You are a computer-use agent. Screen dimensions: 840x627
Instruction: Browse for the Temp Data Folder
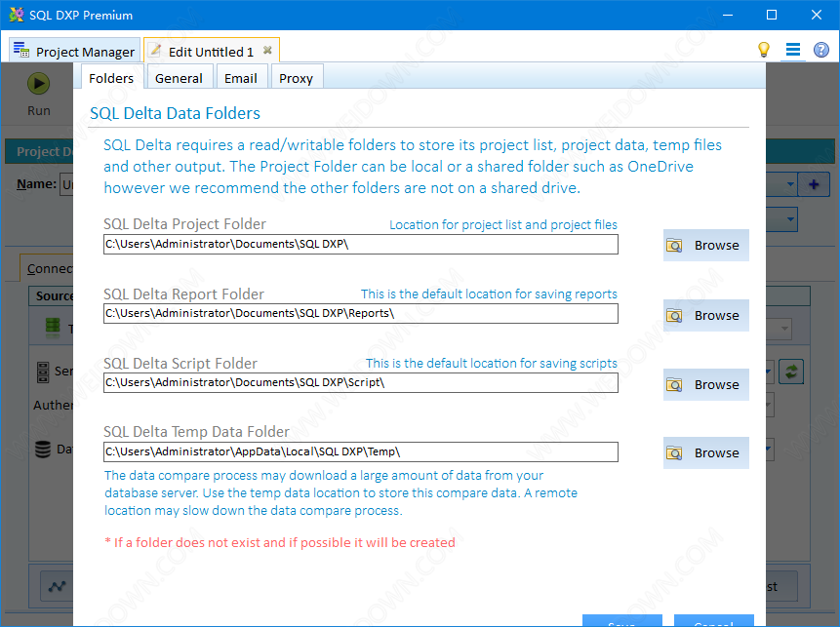tap(705, 453)
